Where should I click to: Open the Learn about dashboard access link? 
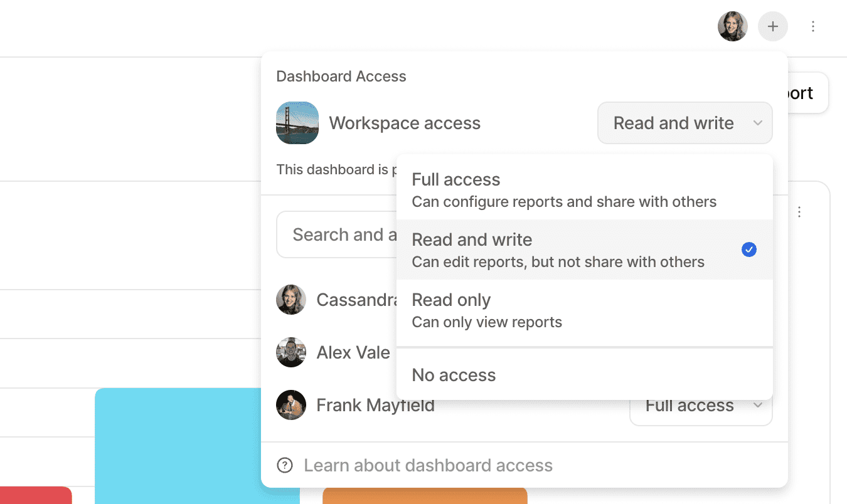click(428, 465)
